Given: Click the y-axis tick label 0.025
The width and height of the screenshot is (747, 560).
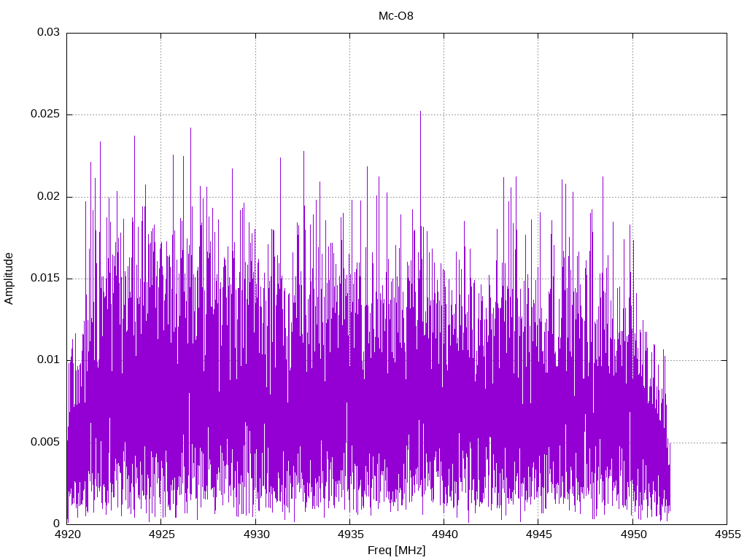Looking at the screenshot, I should (x=45, y=114).
